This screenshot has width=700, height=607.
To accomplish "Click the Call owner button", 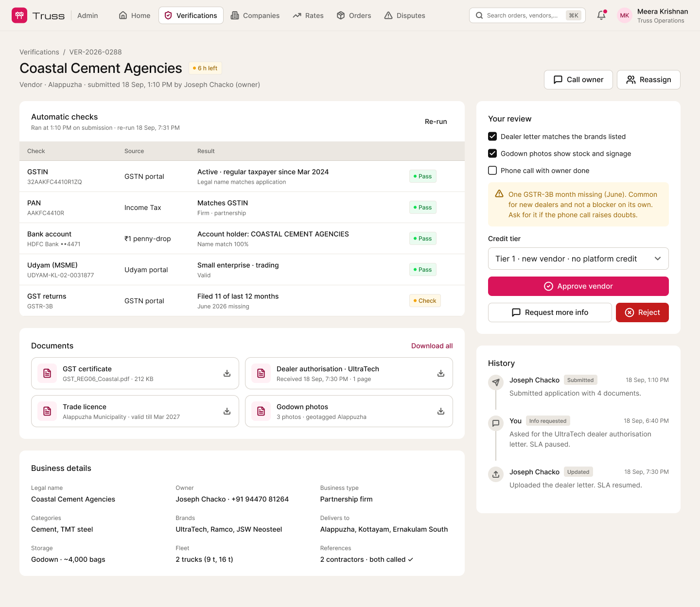I will [578, 80].
